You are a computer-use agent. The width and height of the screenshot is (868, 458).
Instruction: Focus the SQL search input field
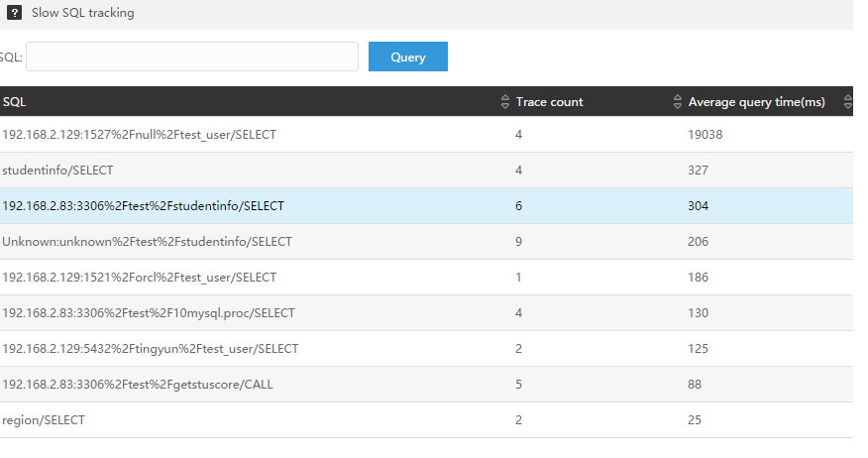[x=192, y=57]
